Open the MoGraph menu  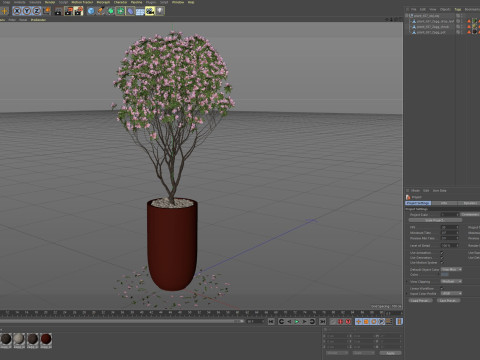pyautogui.click(x=103, y=2)
